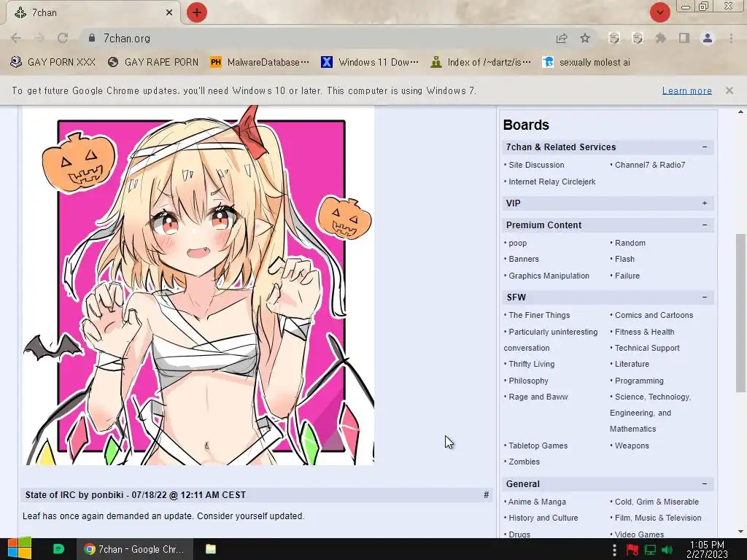Reload the 7chan page

63,38
